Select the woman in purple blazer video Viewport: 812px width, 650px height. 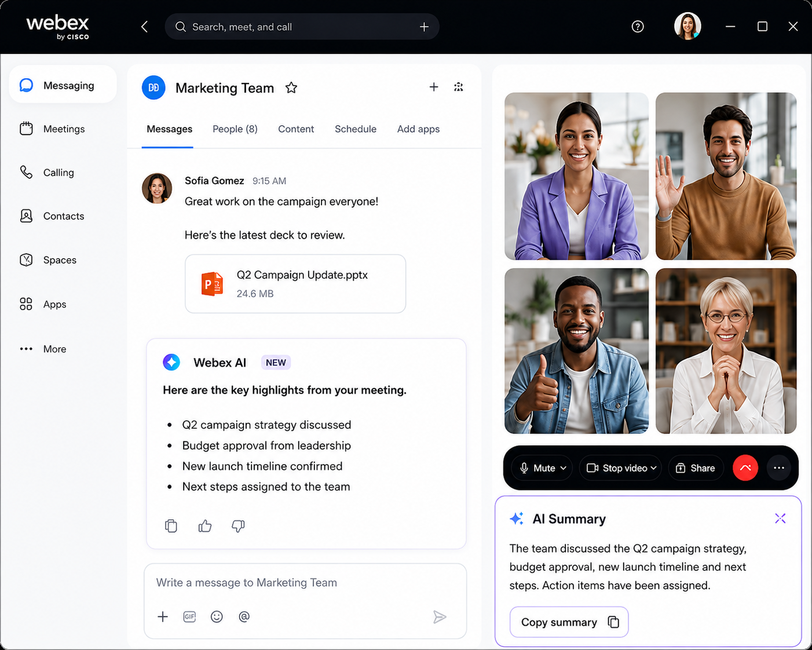[x=576, y=176]
